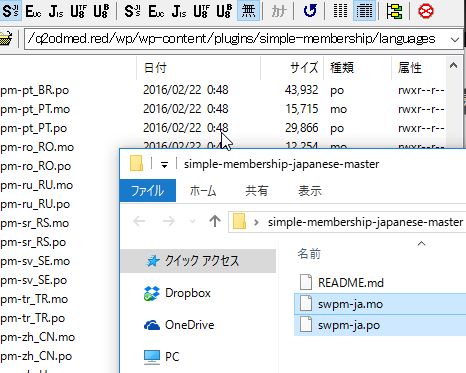The height and width of the screenshot is (373, 466).
Task: Select the pm-sr_RS.mo file
Action: pyautogui.click(x=35, y=223)
